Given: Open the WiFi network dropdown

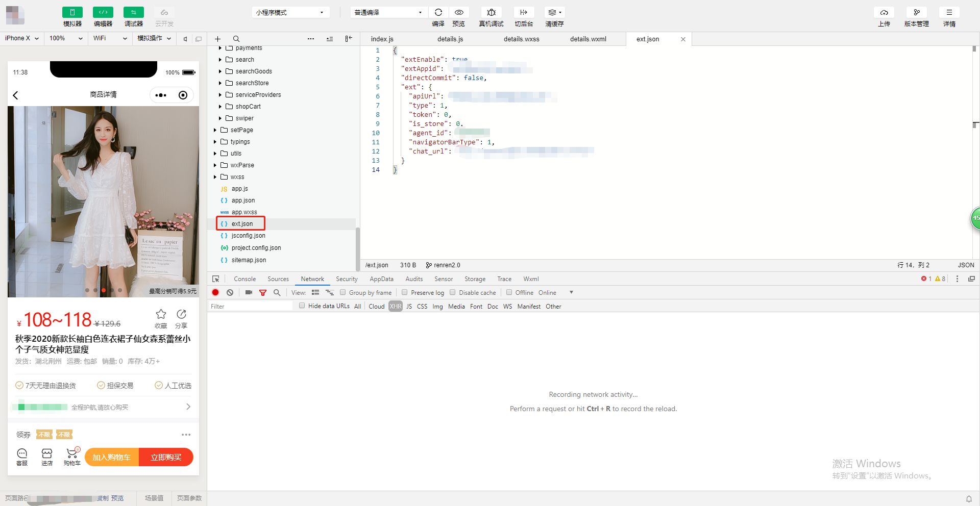Looking at the screenshot, I should [x=110, y=38].
